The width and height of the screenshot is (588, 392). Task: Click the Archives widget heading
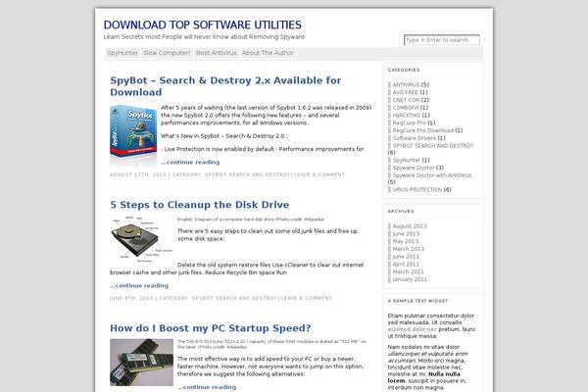click(x=401, y=212)
